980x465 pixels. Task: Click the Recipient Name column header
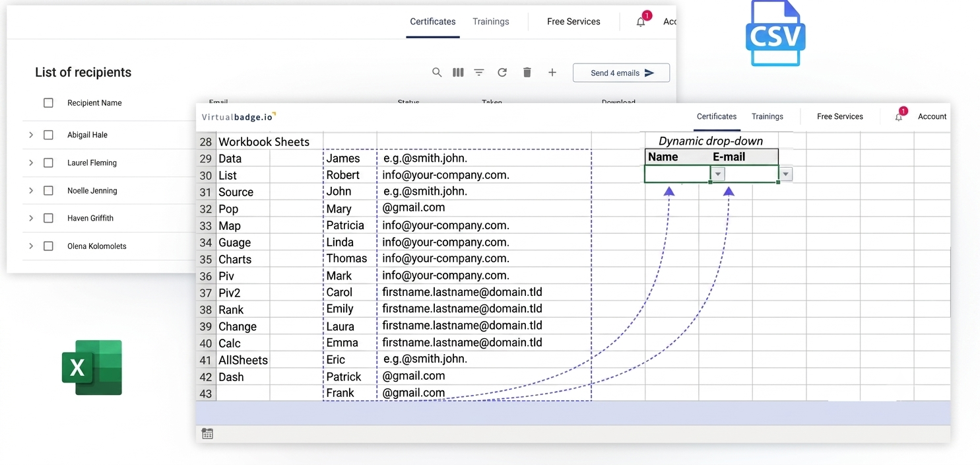(x=94, y=103)
